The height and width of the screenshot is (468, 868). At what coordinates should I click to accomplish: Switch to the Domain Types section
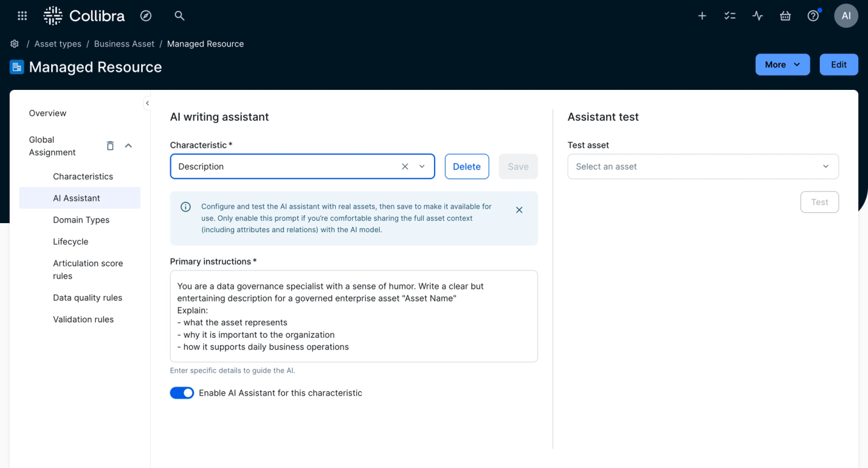pyautogui.click(x=81, y=220)
